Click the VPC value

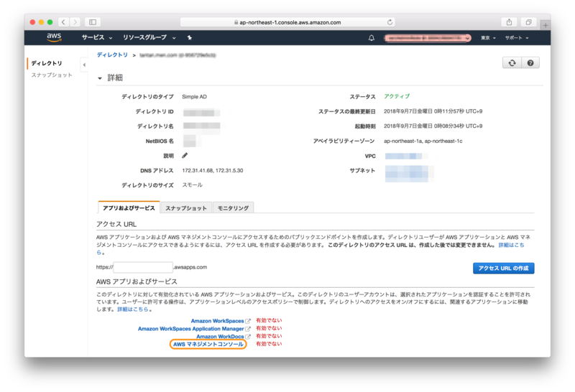(x=406, y=157)
